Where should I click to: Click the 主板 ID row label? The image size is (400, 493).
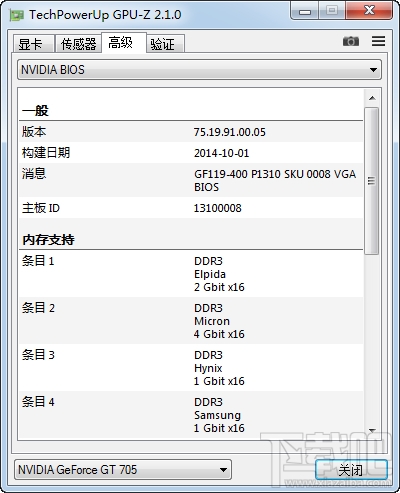pos(41,208)
